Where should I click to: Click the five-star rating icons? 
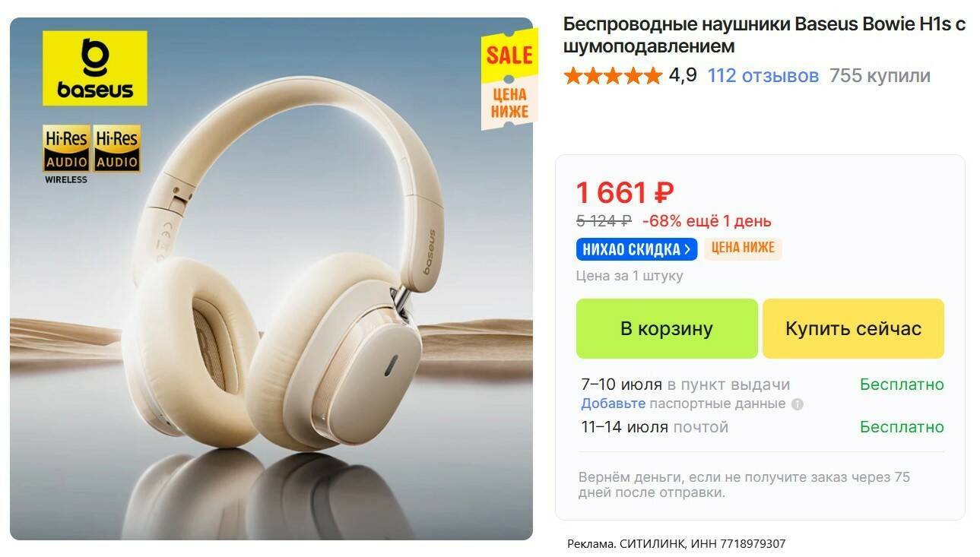tap(613, 76)
